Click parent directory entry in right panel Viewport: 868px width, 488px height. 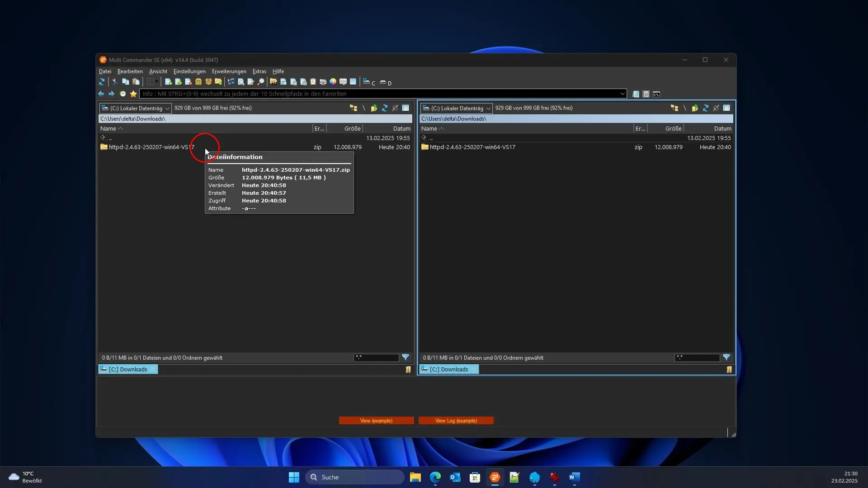tap(576, 138)
